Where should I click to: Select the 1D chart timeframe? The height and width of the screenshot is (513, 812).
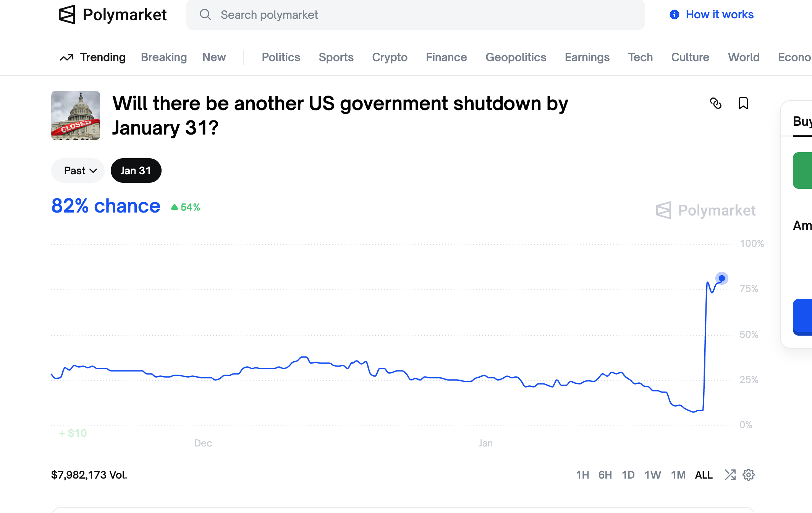click(x=628, y=475)
